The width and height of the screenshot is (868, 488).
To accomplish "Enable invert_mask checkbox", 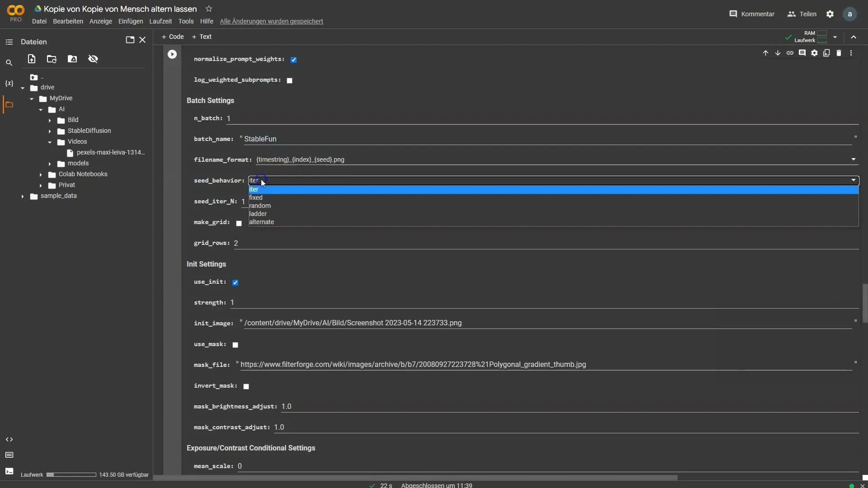I will (x=246, y=386).
